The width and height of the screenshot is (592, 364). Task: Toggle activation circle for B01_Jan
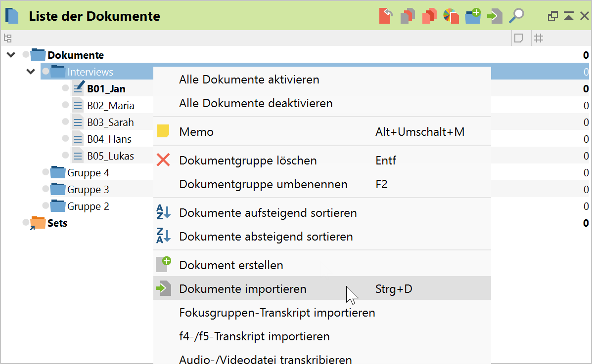[x=65, y=88]
